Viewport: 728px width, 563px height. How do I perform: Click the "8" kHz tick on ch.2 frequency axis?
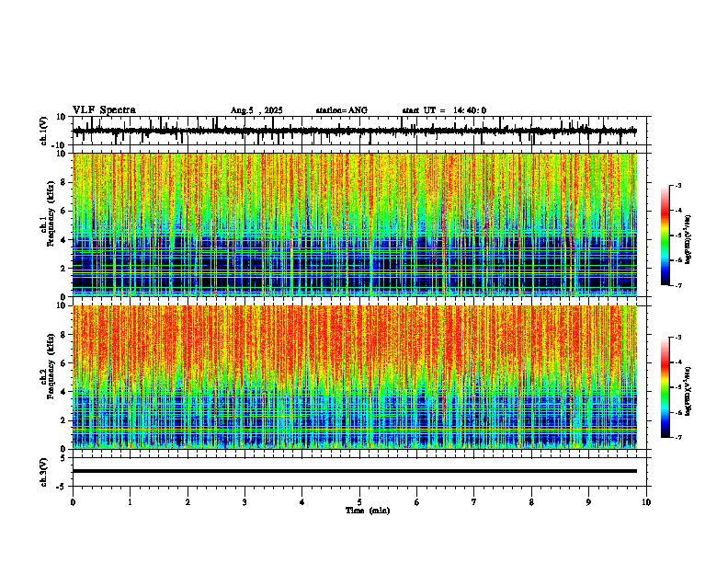point(65,335)
